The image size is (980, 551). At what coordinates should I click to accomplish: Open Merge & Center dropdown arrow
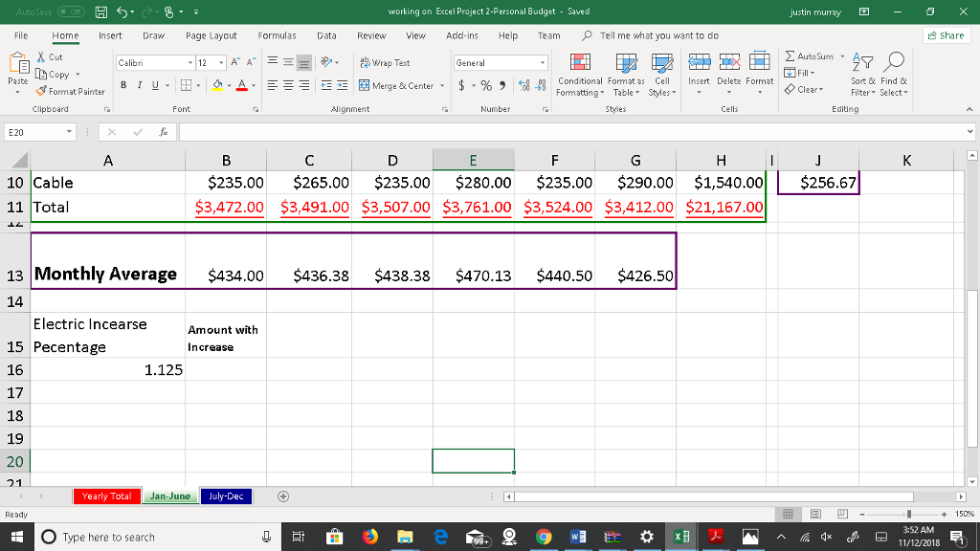442,85
